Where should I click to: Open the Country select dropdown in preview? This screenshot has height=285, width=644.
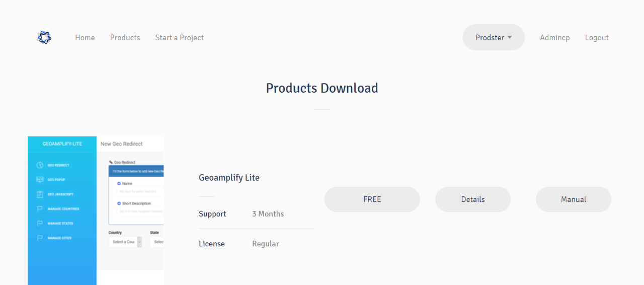pos(125,242)
